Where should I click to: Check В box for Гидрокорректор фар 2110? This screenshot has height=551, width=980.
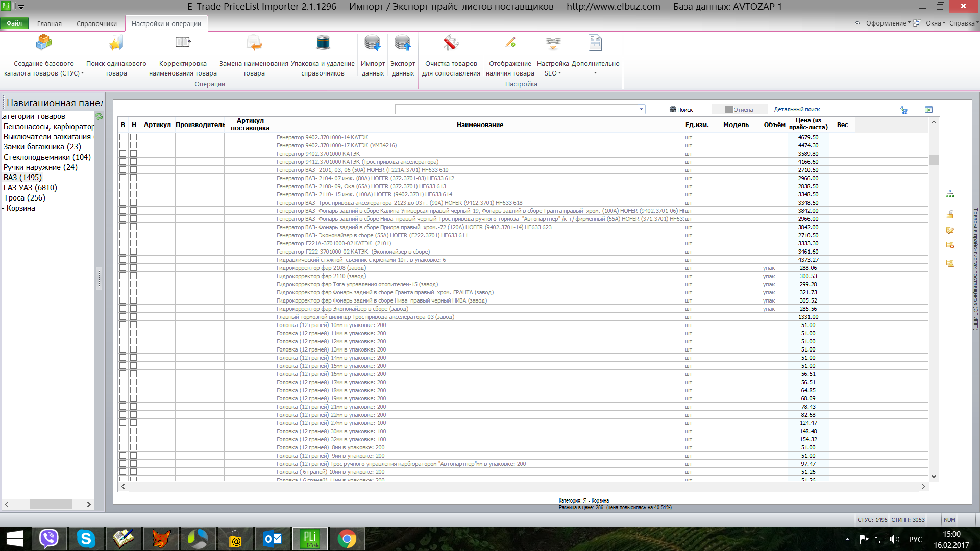point(122,276)
